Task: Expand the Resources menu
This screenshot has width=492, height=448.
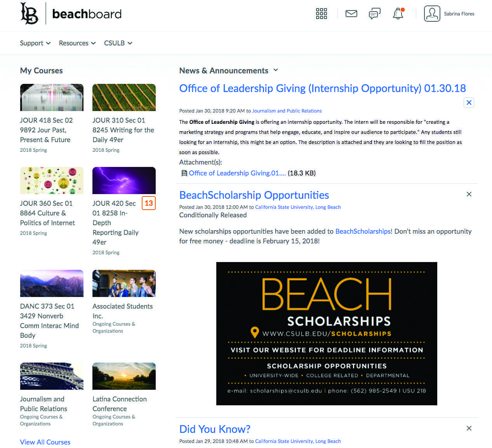Action: pyautogui.click(x=77, y=43)
